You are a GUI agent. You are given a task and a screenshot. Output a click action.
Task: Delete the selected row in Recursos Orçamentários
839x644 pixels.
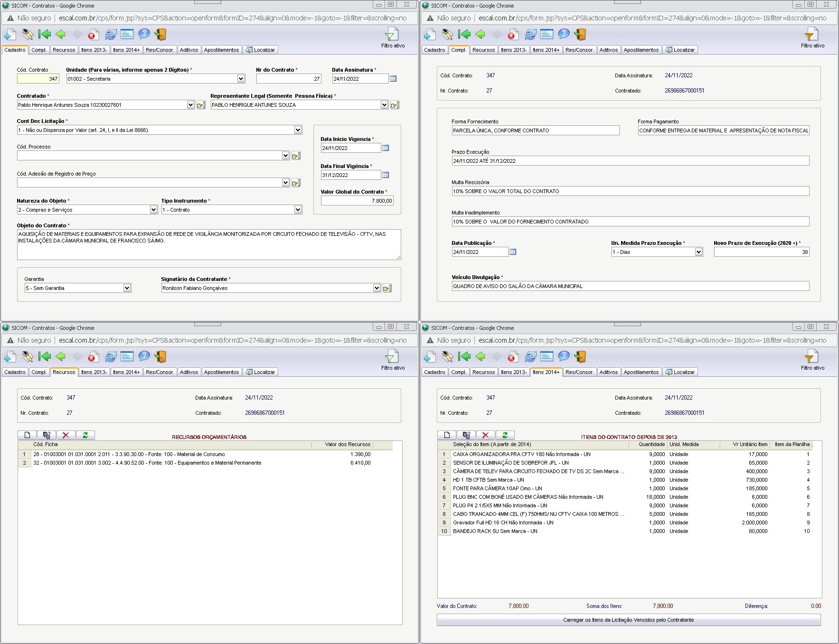[x=66, y=435]
